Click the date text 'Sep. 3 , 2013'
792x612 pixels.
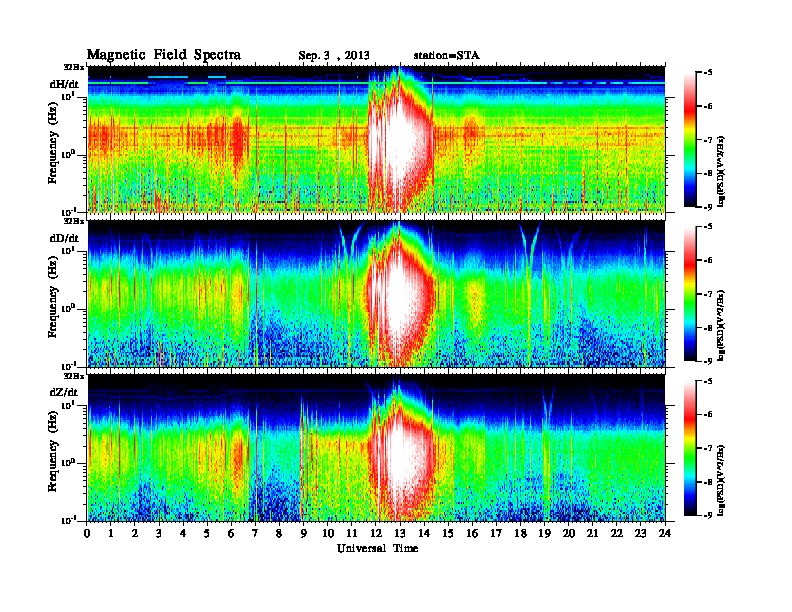[x=334, y=56]
